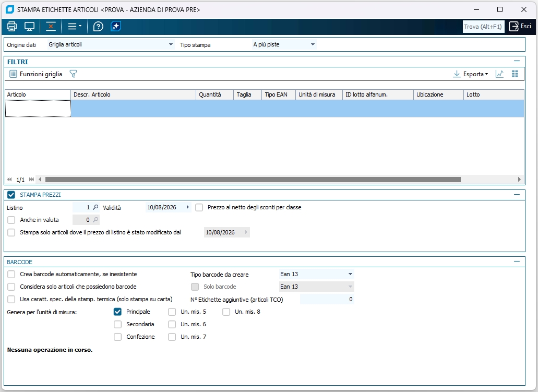The image size is (538, 392).
Task: Open Funzioni griglia menu
Action: (35, 74)
